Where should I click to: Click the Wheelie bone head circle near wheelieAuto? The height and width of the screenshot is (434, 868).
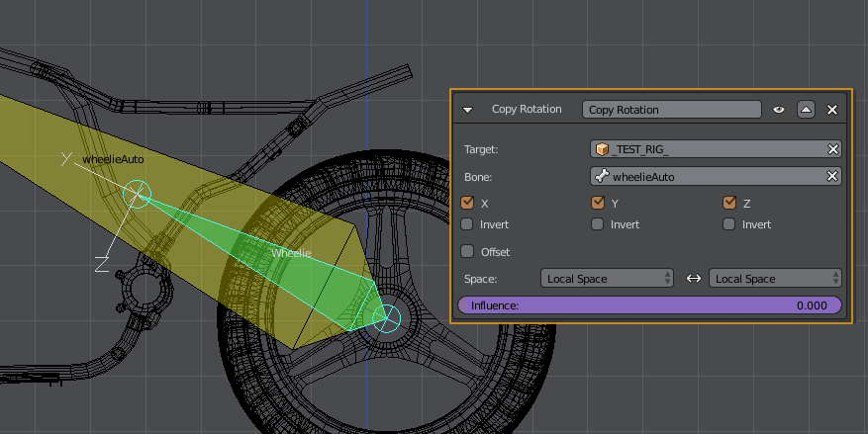click(x=137, y=194)
